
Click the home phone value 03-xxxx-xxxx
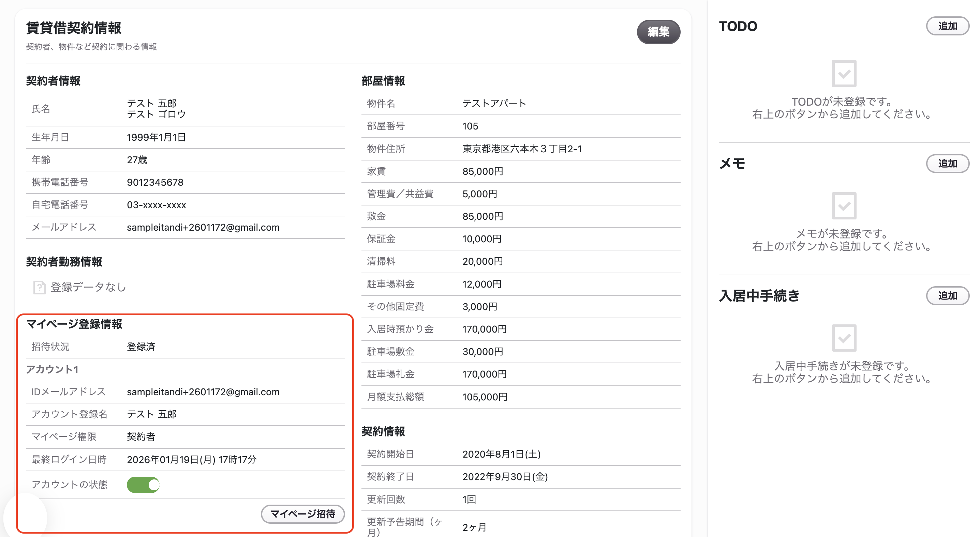pos(157,205)
